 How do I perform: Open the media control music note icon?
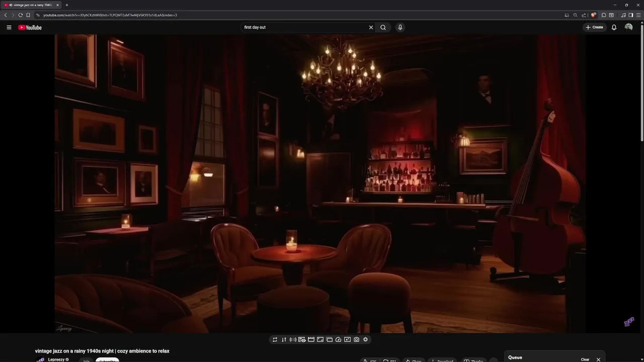click(623, 15)
